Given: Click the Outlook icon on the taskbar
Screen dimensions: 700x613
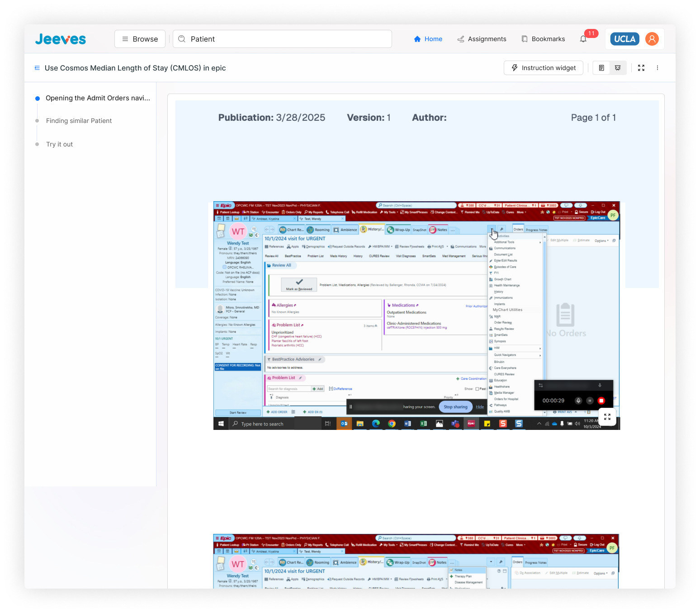Looking at the screenshot, I should point(344,424).
